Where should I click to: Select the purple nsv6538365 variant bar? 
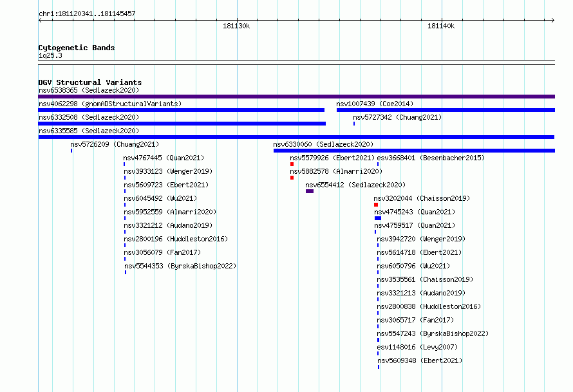pos(296,97)
